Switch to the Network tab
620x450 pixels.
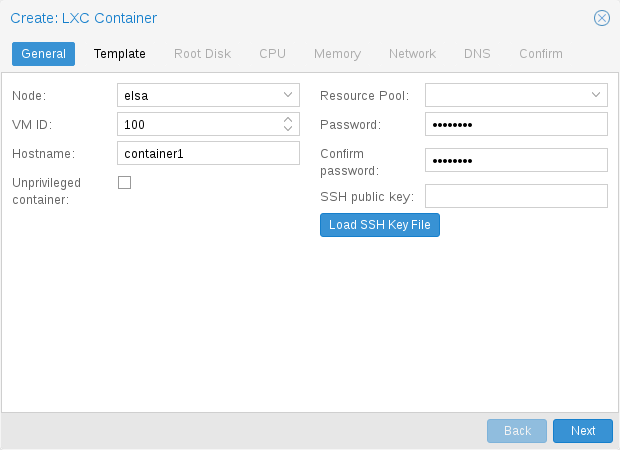pyautogui.click(x=412, y=54)
